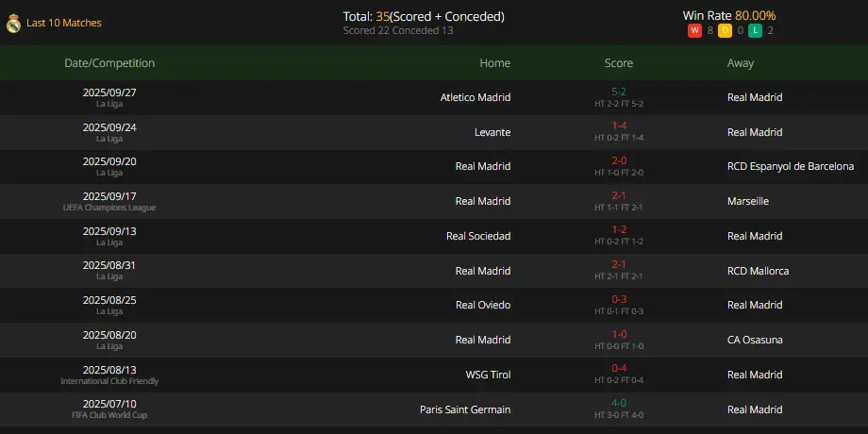Click the Real Madrid crest icon

tap(13, 24)
